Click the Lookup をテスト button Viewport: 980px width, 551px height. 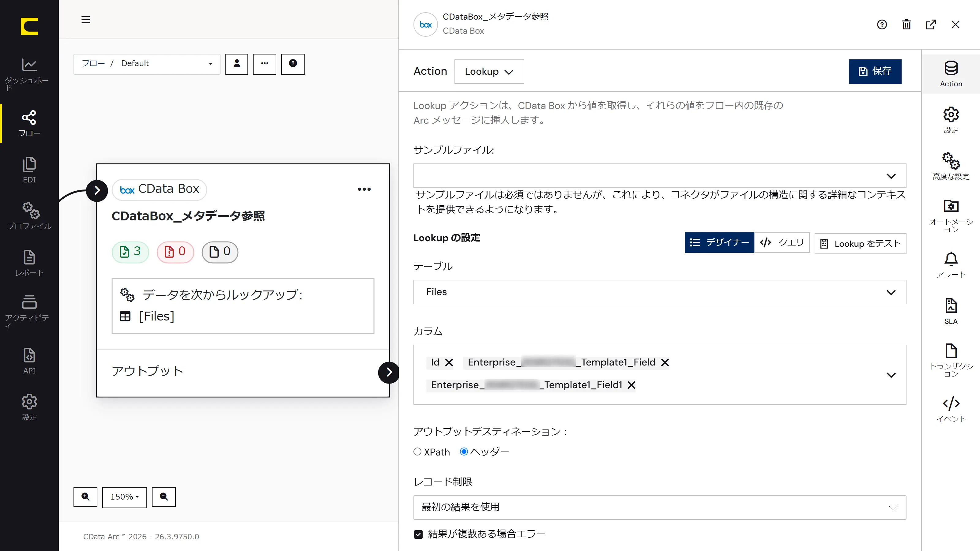pos(860,243)
